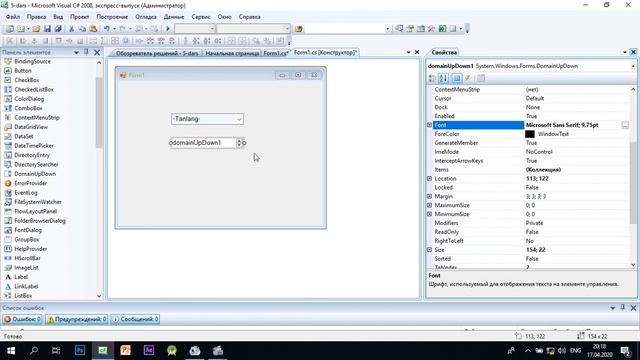Pin the error list panel pushpin

[x=623, y=308]
